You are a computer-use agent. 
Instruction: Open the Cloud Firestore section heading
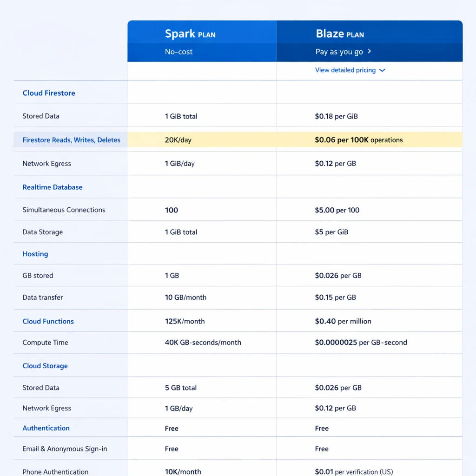tap(49, 93)
